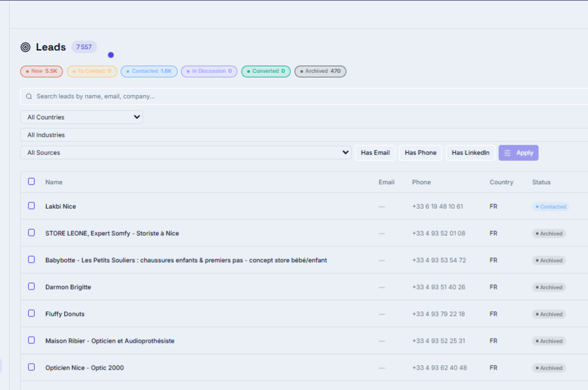Open Maison Ribier - Opticien et Audioprothésiste

click(110, 341)
